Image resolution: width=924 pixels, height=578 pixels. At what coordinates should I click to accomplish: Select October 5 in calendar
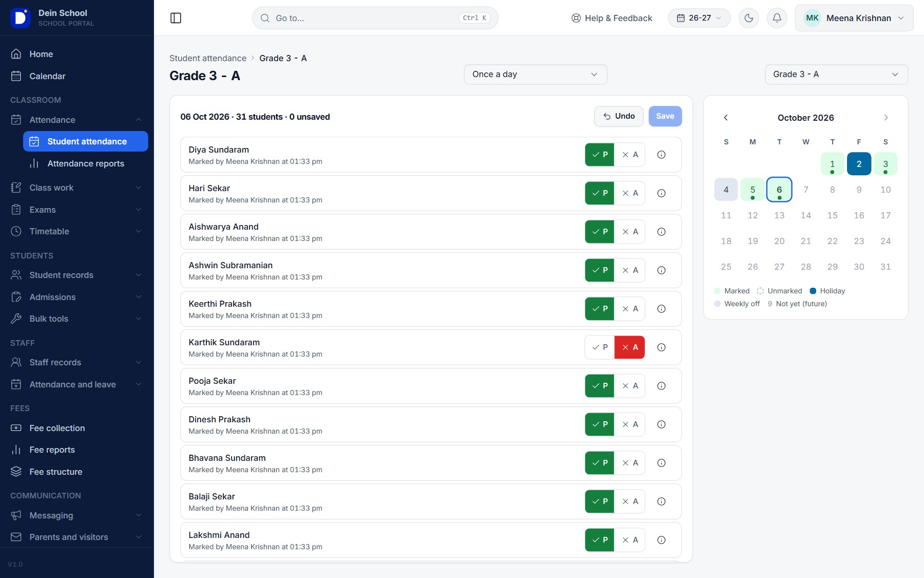pyautogui.click(x=753, y=190)
